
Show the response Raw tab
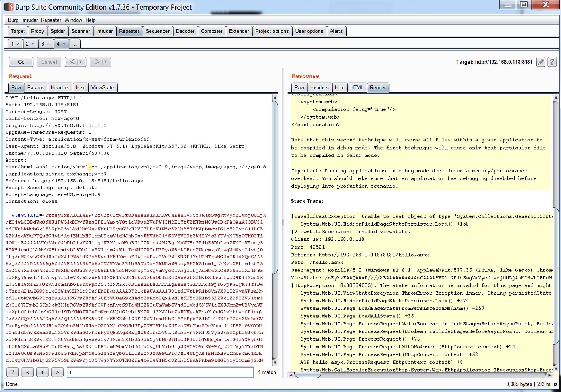click(x=299, y=87)
